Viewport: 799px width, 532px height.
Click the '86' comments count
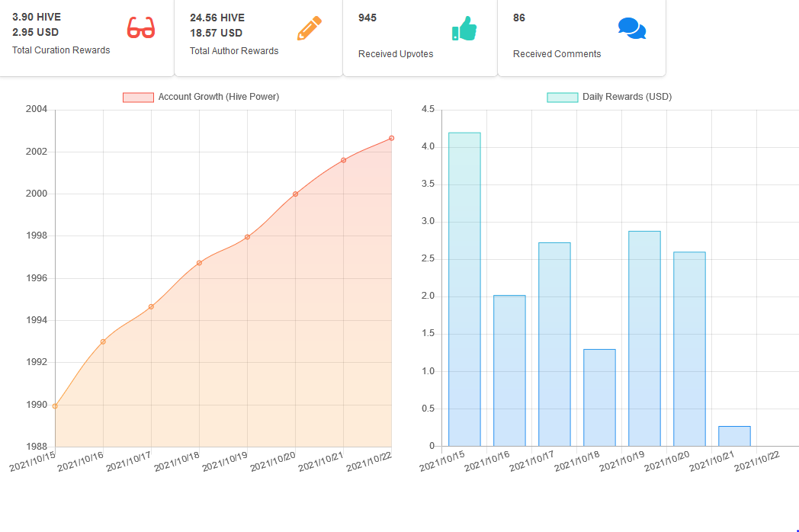[x=519, y=18]
